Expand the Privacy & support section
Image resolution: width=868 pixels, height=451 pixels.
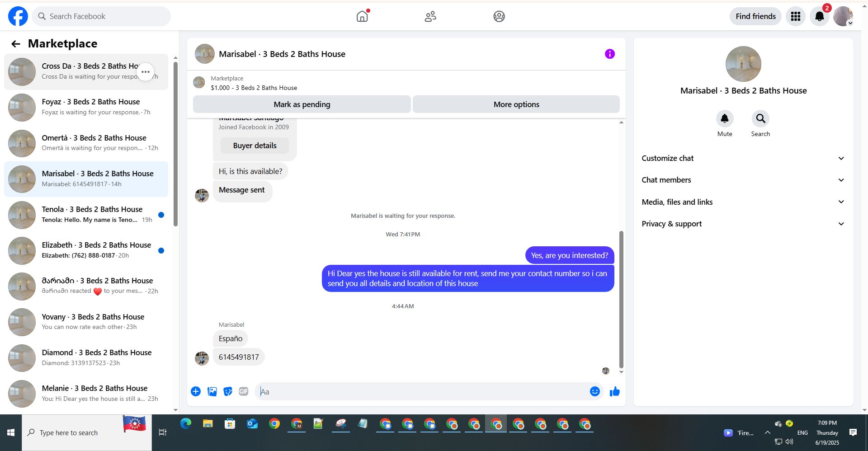[743, 224]
